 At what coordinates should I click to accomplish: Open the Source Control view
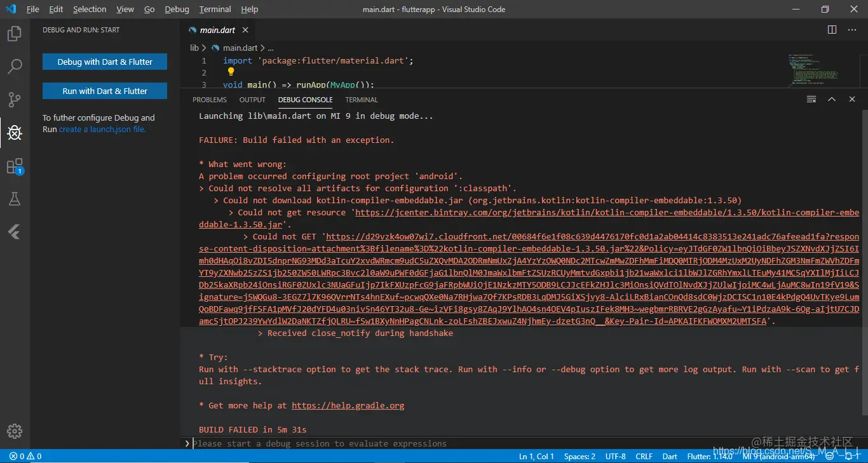[x=14, y=99]
